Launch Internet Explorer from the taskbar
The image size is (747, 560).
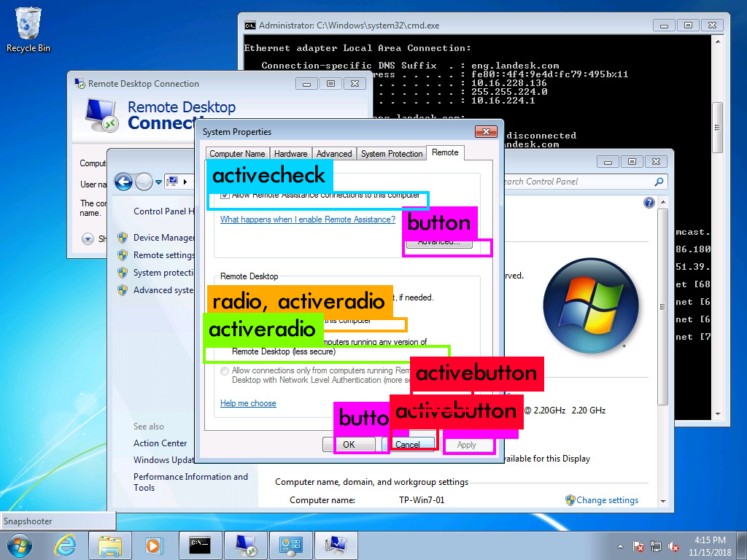pyautogui.click(x=65, y=545)
